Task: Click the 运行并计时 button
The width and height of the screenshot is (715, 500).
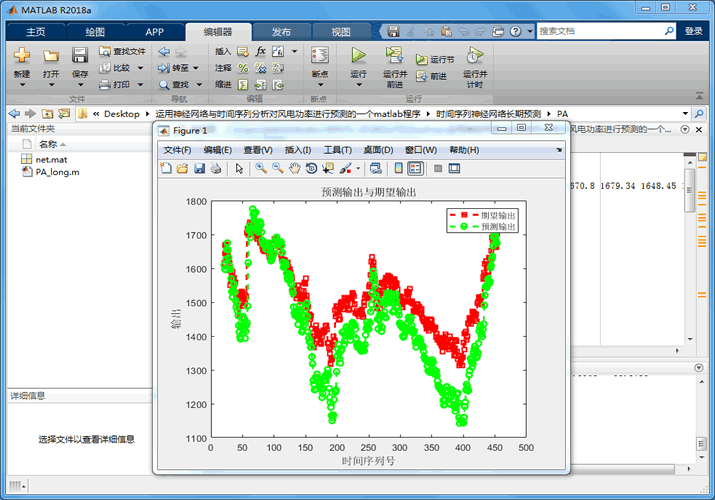Action: pos(475,67)
